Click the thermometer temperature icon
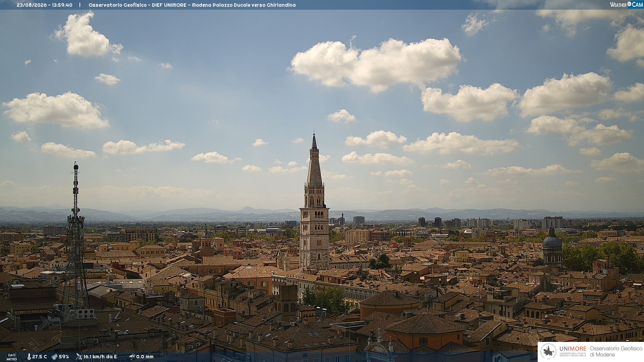644x362 pixels. (29, 357)
